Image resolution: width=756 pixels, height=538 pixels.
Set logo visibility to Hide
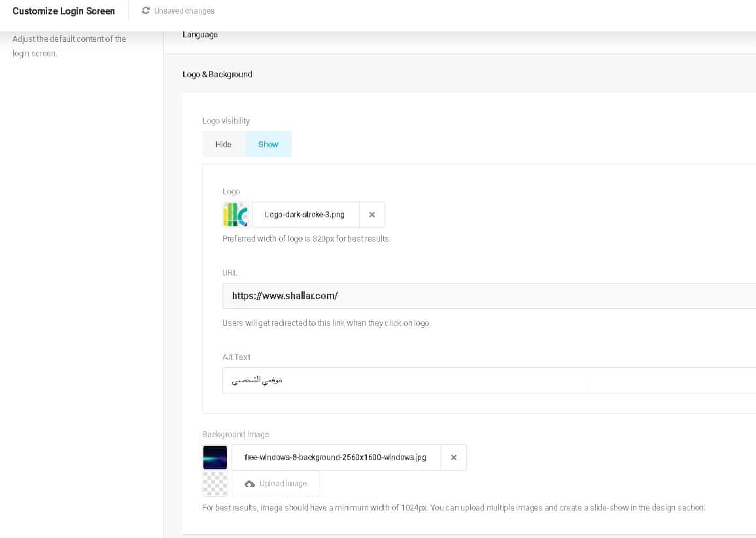click(224, 144)
